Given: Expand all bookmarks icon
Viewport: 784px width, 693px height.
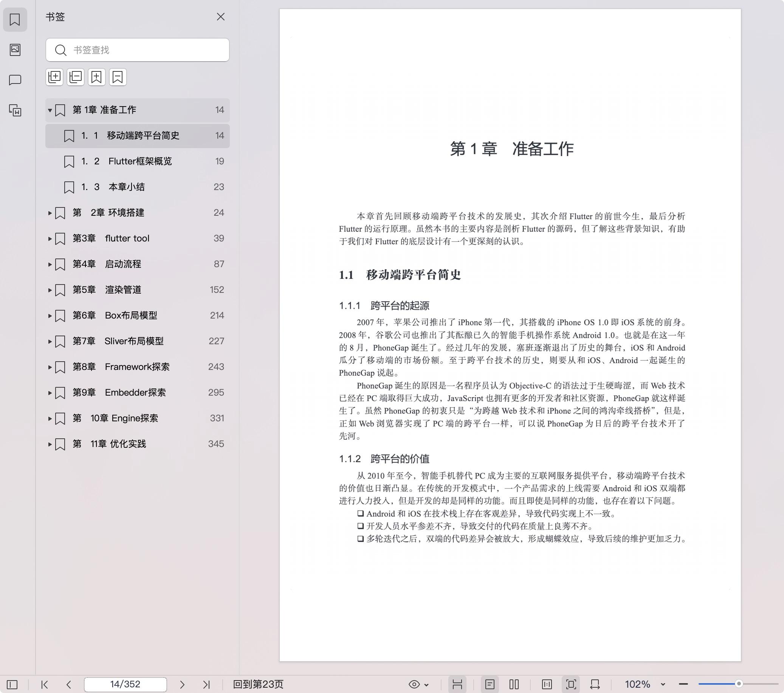Looking at the screenshot, I should click(x=54, y=77).
